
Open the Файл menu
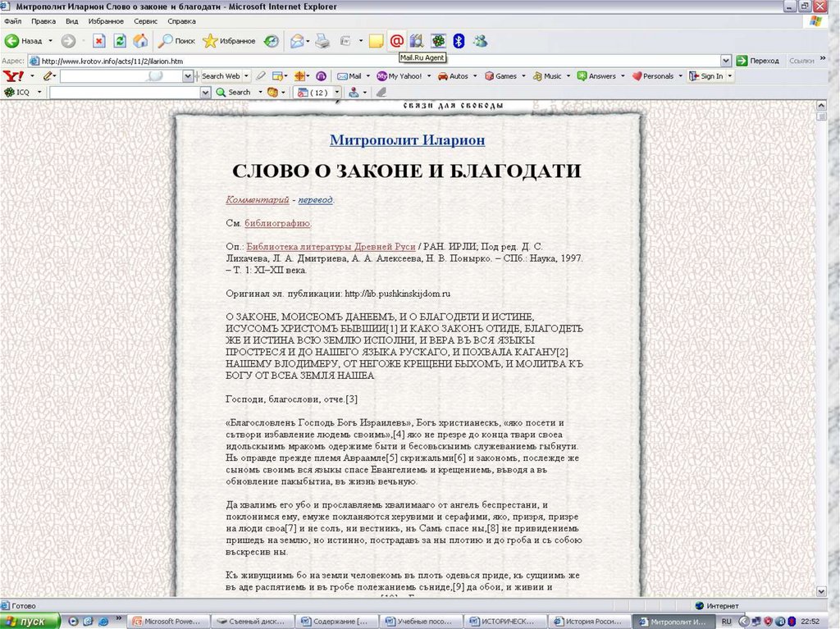coord(12,21)
